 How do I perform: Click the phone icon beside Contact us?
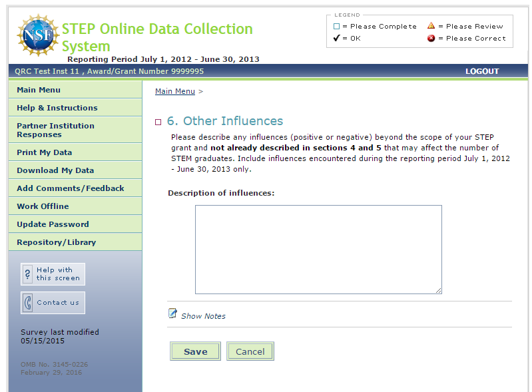28,302
